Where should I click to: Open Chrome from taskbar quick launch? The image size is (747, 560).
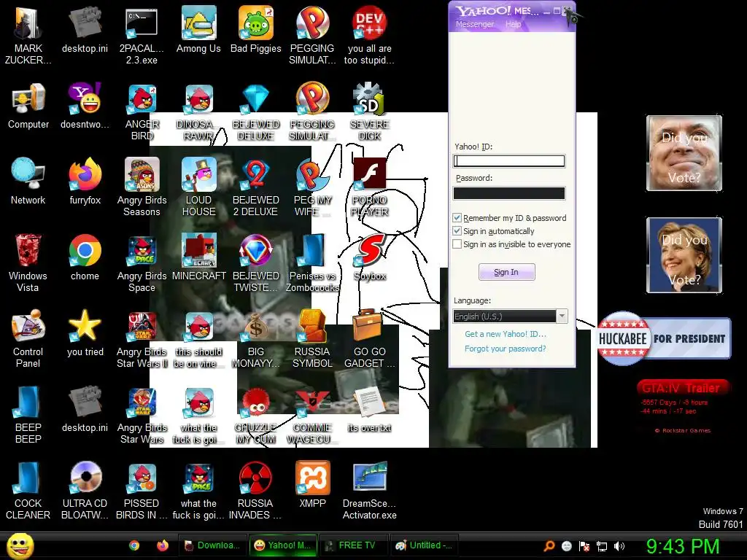134,545
